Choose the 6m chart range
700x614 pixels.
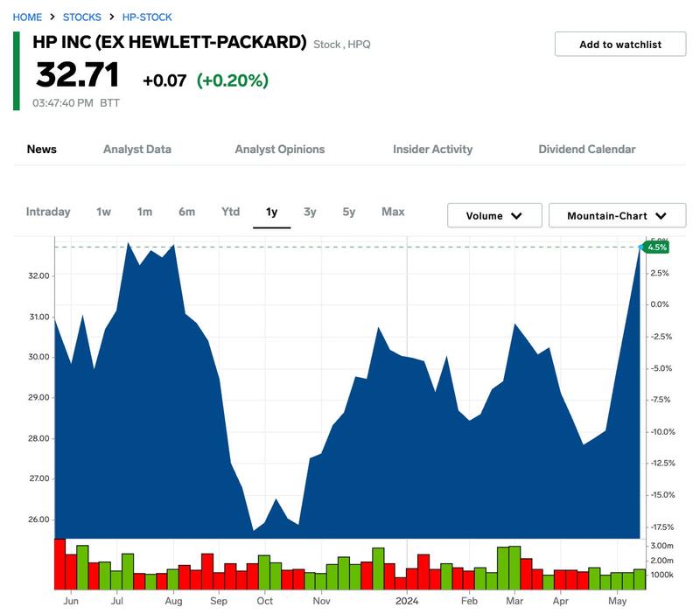pyautogui.click(x=186, y=212)
